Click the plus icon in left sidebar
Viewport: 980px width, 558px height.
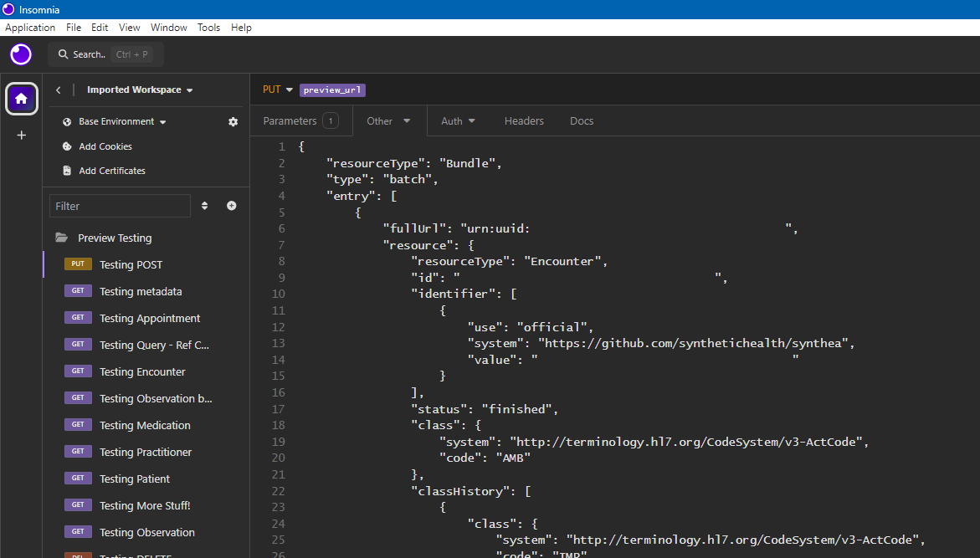point(21,135)
